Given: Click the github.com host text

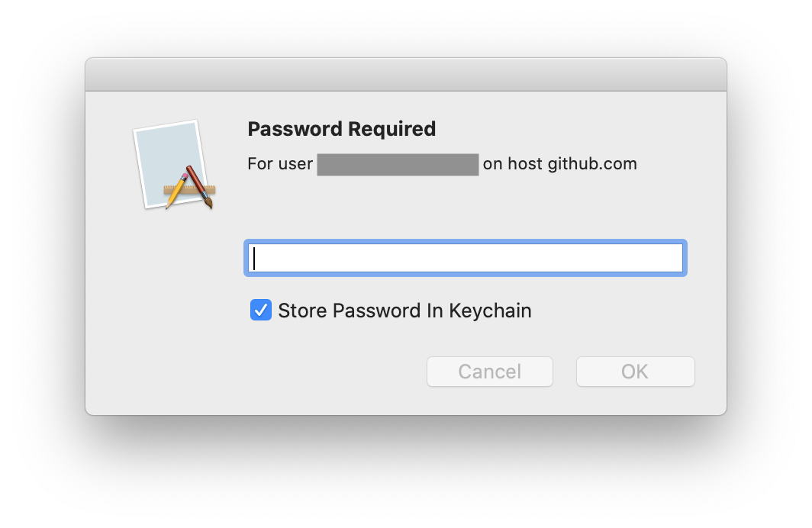Looking at the screenshot, I should (591, 163).
